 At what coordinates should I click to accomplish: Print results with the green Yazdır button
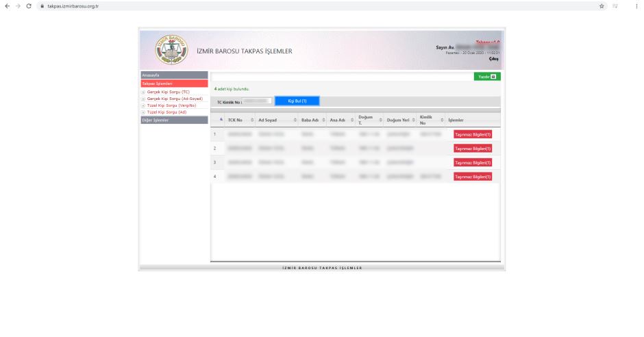pyautogui.click(x=487, y=77)
